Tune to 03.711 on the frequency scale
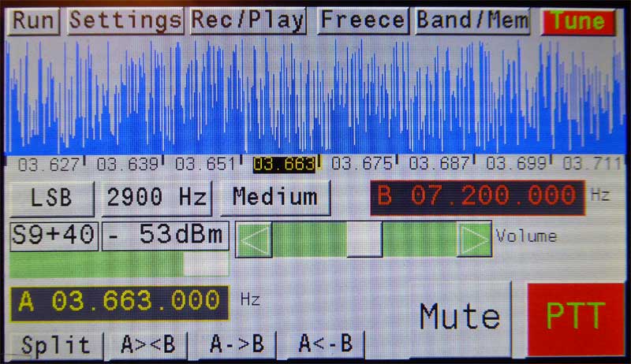 click(592, 164)
